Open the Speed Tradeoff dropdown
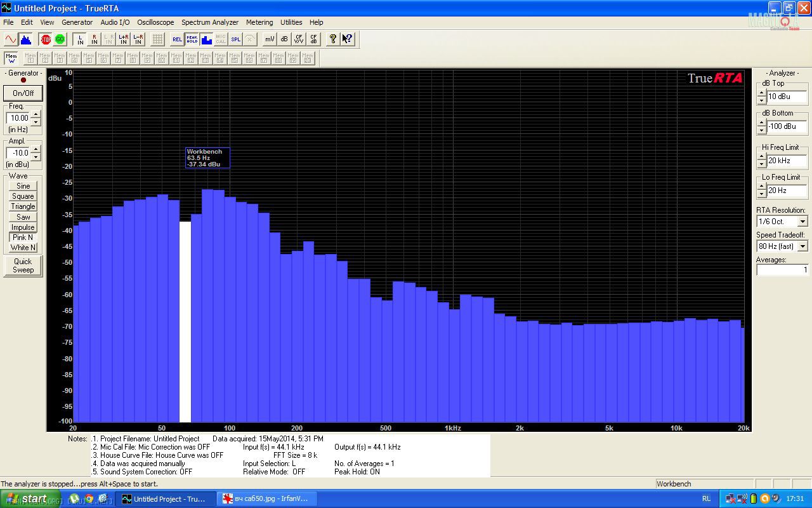Viewport: 812px width, 508px height. [802, 246]
